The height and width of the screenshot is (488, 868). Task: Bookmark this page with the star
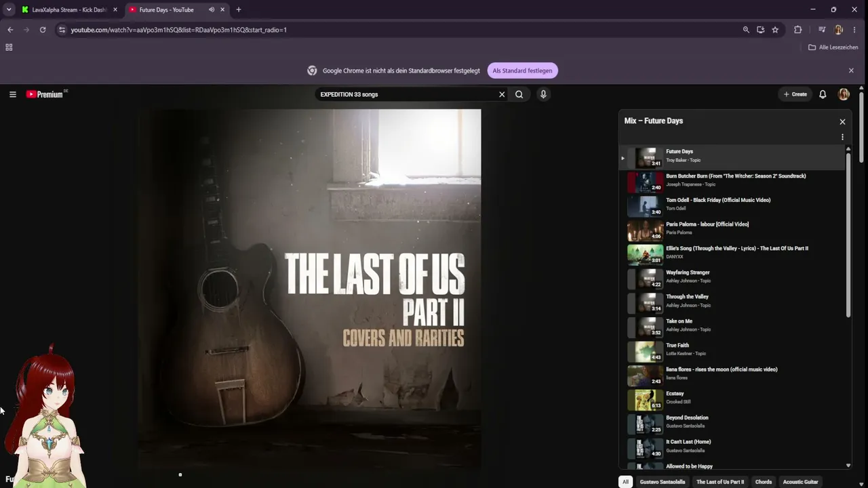775,30
